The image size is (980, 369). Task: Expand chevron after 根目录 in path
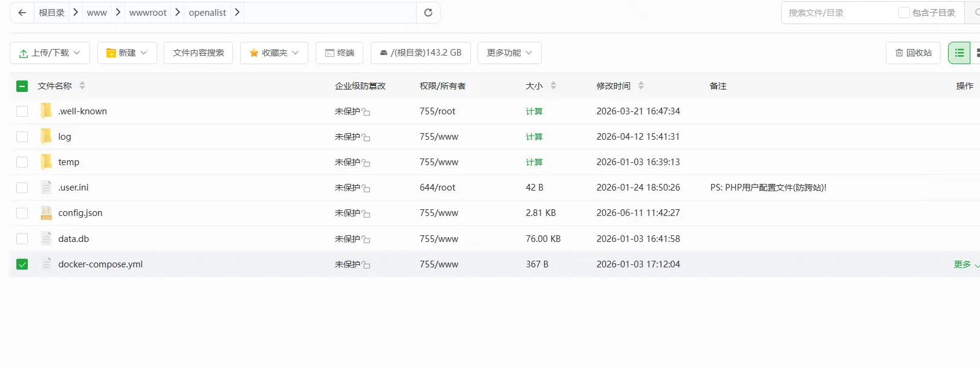(76, 12)
